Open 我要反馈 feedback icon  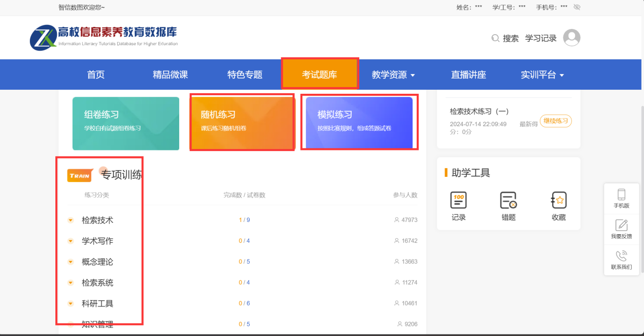pos(621,226)
